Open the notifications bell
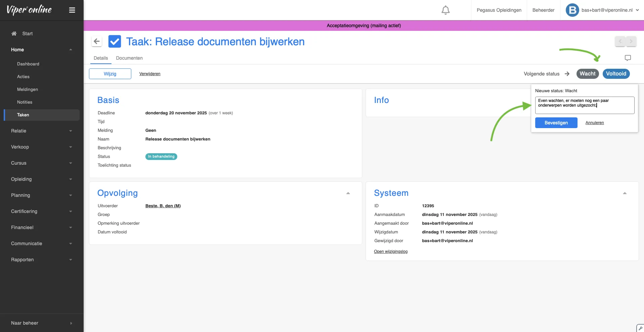Screen dimensions: 644x332 [x=445, y=10]
